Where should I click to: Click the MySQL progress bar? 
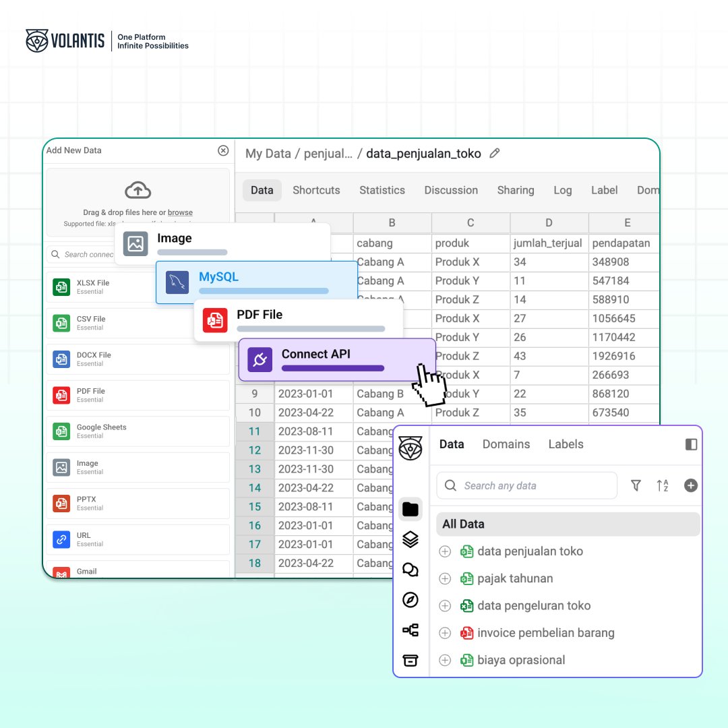(x=264, y=291)
